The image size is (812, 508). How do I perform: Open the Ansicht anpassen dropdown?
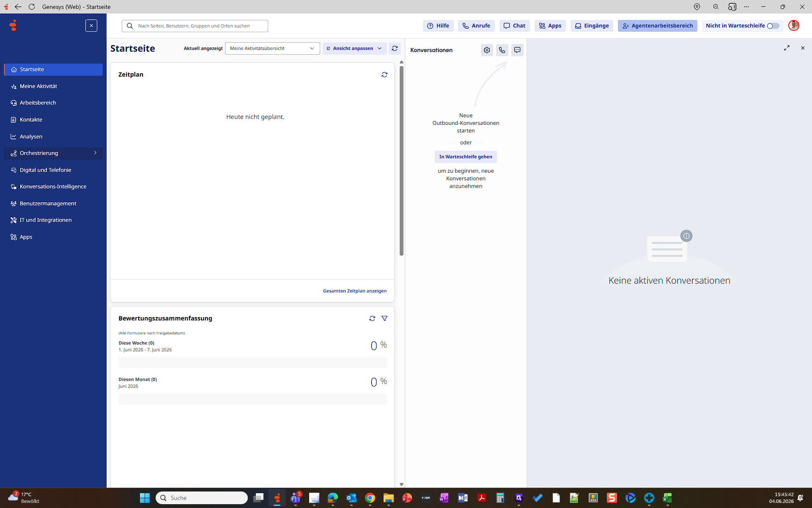[354, 48]
